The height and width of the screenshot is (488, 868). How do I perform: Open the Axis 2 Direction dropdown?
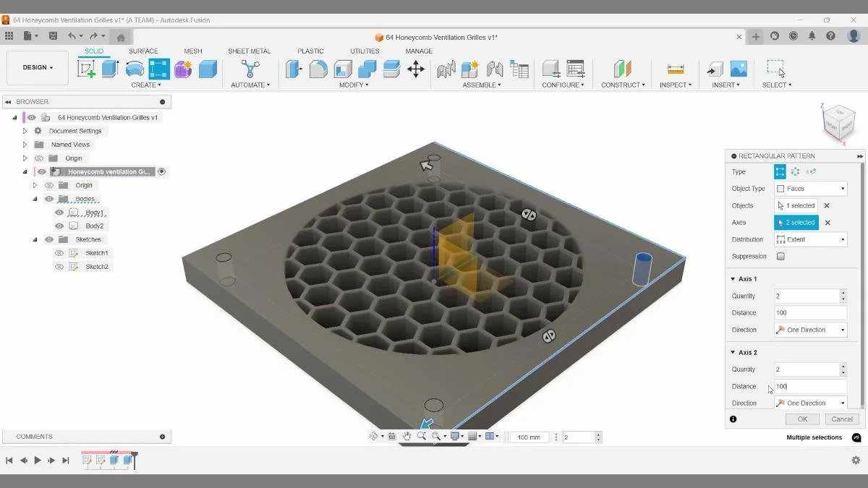(810, 403)
